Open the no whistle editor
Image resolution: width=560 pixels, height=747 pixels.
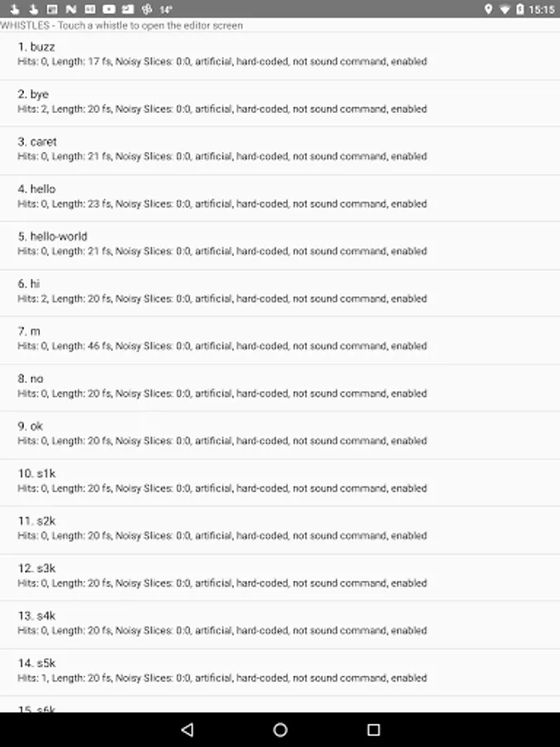[x=280, y=388]
